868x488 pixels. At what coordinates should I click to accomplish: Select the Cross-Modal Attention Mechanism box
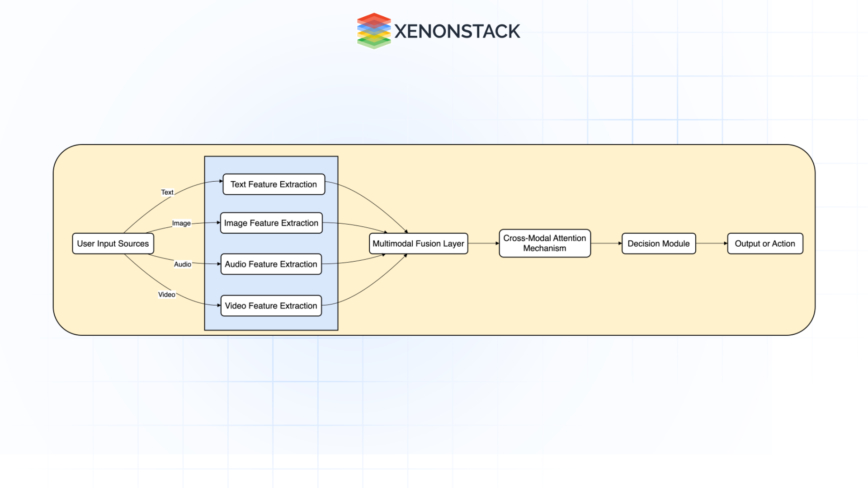click(x=544, y=244)
